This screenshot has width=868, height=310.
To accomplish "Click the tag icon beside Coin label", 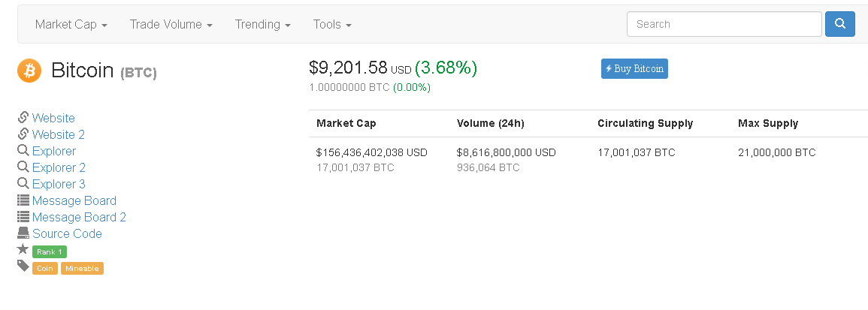I will click(23, 266).
